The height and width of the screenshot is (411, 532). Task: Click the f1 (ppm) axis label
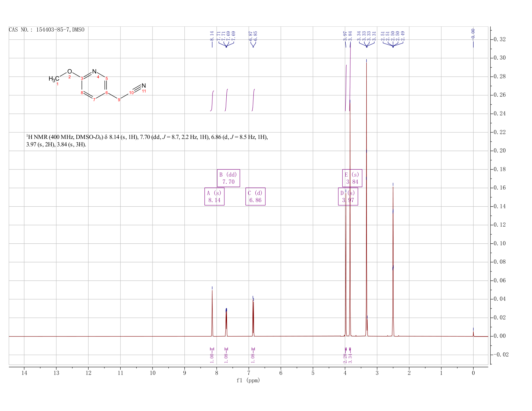(x=248, y=380)
